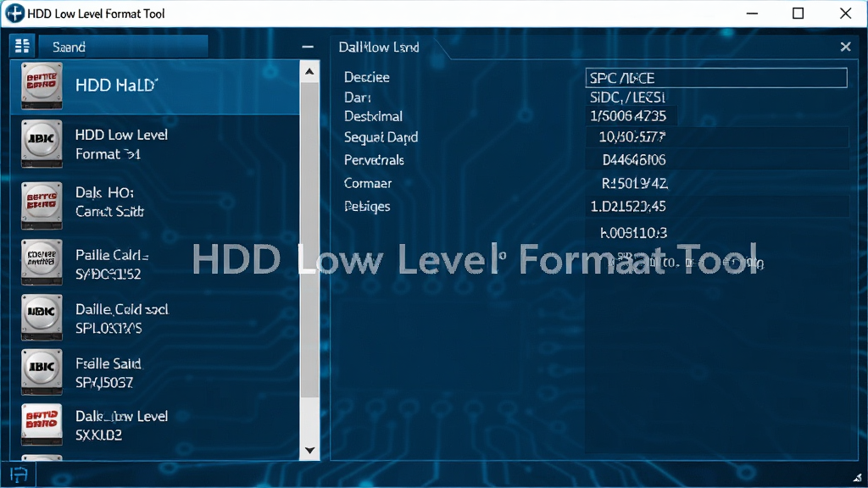Click the Destxlmal value 1/5006 4235

click(628, 116)
